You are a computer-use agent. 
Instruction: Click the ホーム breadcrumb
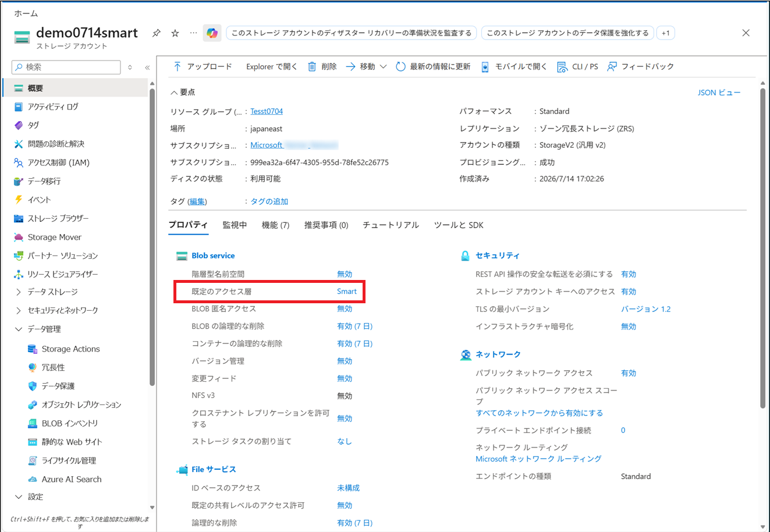(26, 13)
